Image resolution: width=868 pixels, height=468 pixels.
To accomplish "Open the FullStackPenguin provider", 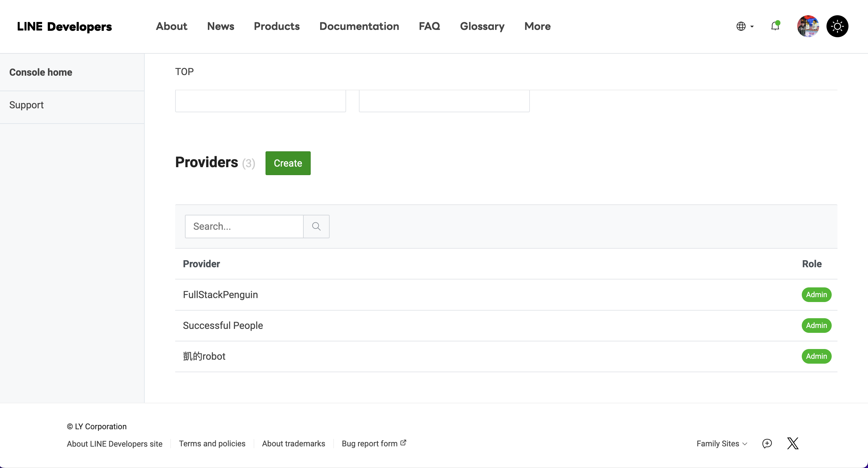I will [x=220, y=294].
